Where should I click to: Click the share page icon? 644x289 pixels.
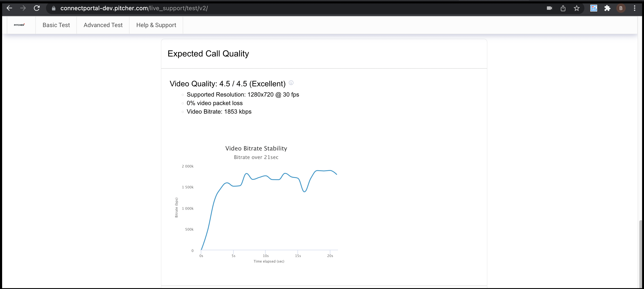click(563, 8)
